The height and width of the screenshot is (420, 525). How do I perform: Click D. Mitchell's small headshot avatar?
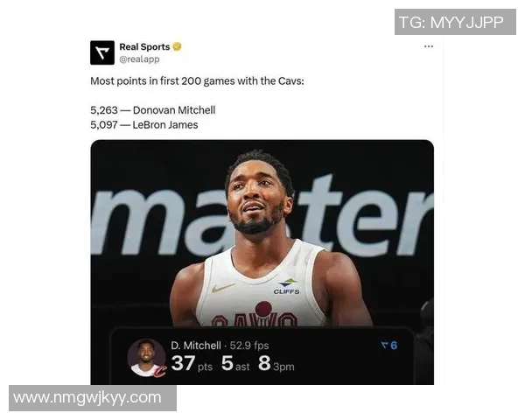coord(146,357)
